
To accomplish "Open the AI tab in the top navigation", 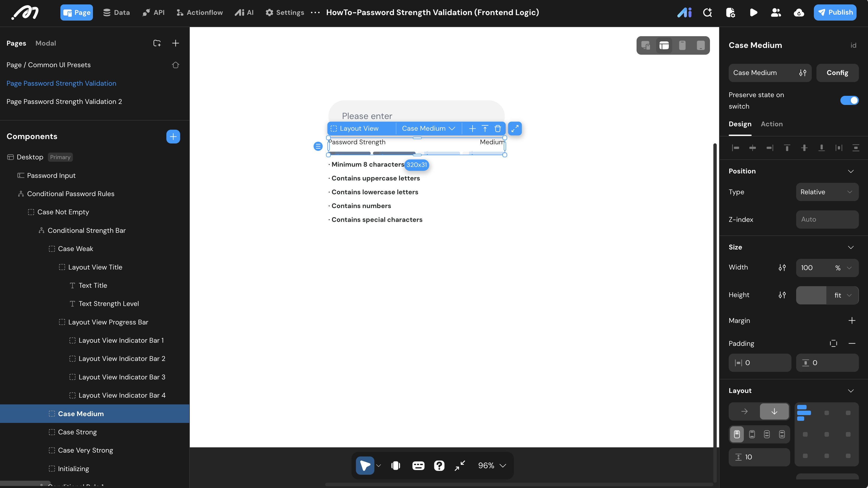I will point(244,12).
